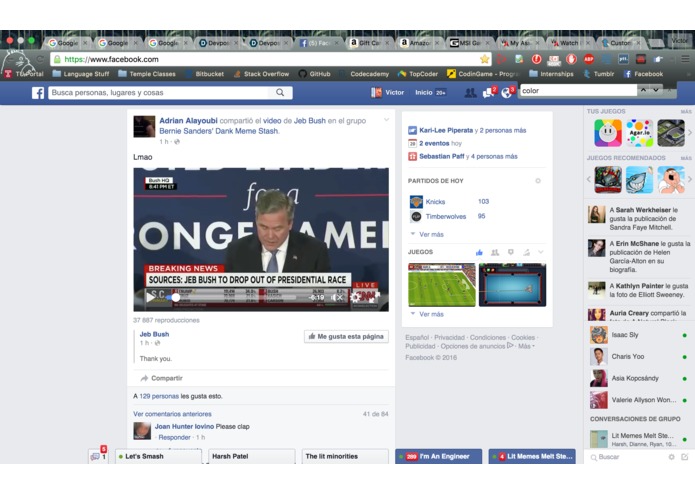Image resolution: width=695 pixels, height=494 pixels.
Task: Open the Juegos header dropdown chevron
Action: (541, 252)
